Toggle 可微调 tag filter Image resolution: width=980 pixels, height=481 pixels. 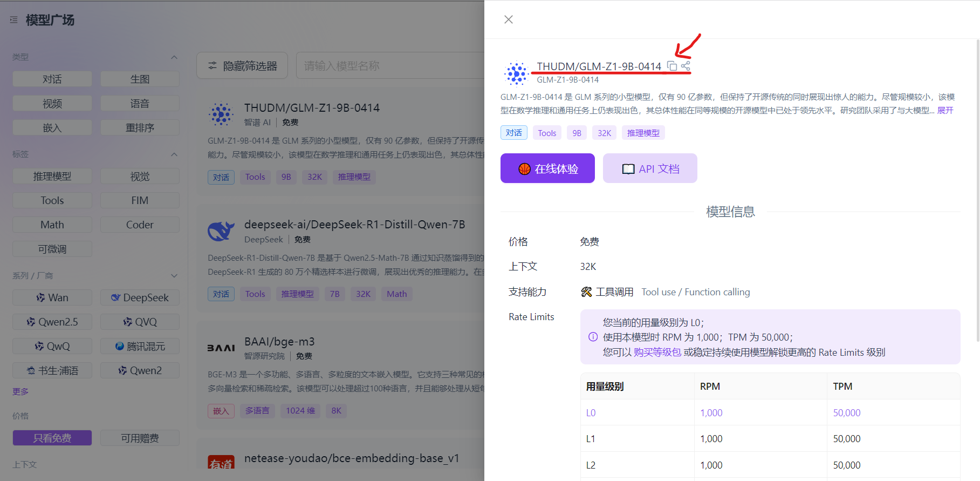pos(52,249)
